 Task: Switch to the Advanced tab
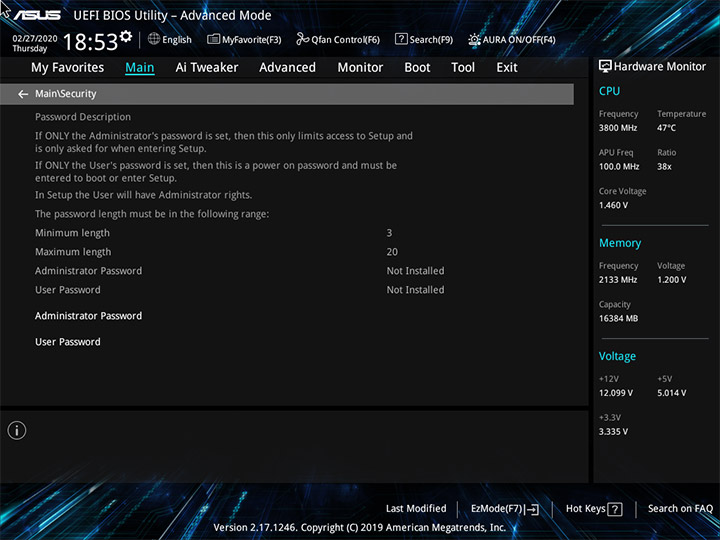coord(287,68)
